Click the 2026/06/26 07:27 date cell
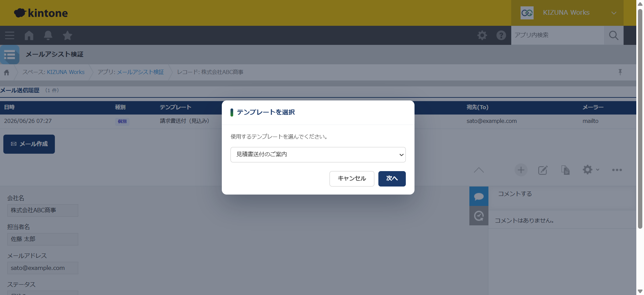Screen dimensions: 644x295 coord(28,121)
